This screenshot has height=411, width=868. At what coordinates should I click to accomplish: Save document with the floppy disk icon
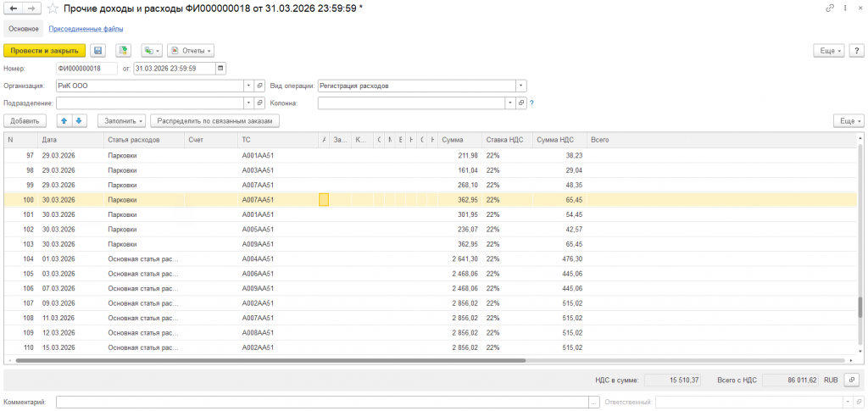(x=98, y=50)
